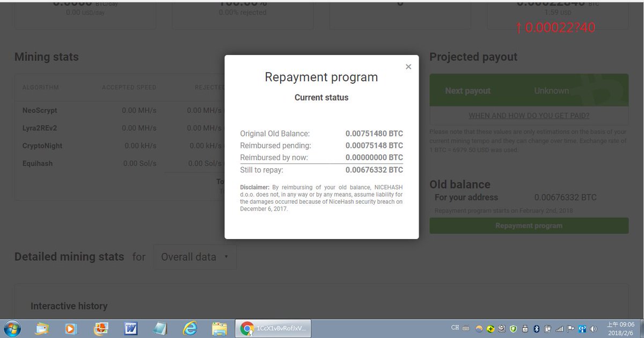Viewport: 644px width, 338px height.
Task: Open the orange photo app in taskbar
Action: (101, 328)
